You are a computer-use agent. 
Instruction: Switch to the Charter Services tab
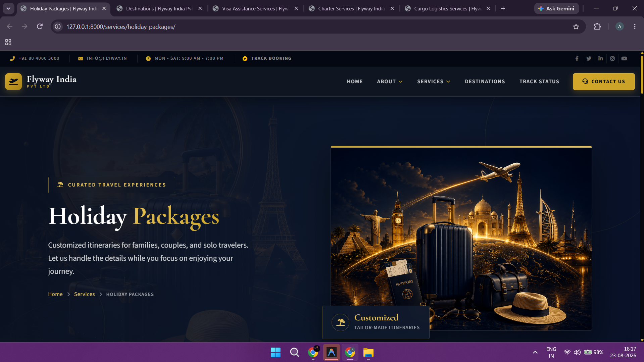[x=351, y=9]
